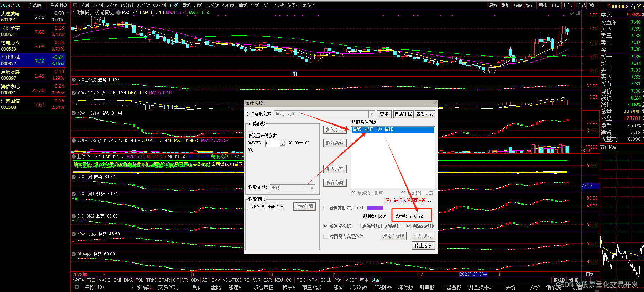This screenshot has height=292, width=644.
Task: Collapse the GG_BK2 indicator circle icon
Action: [x=74, y=216]
